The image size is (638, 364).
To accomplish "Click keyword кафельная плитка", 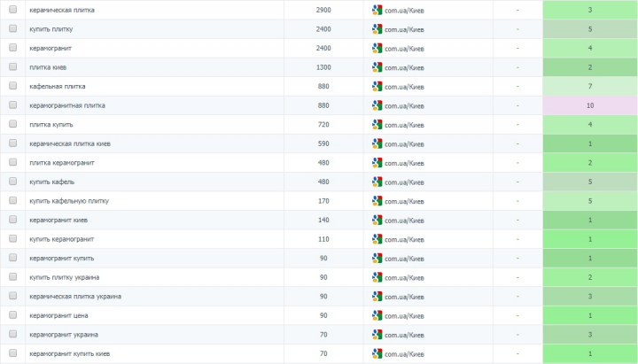I will point(58,87).
